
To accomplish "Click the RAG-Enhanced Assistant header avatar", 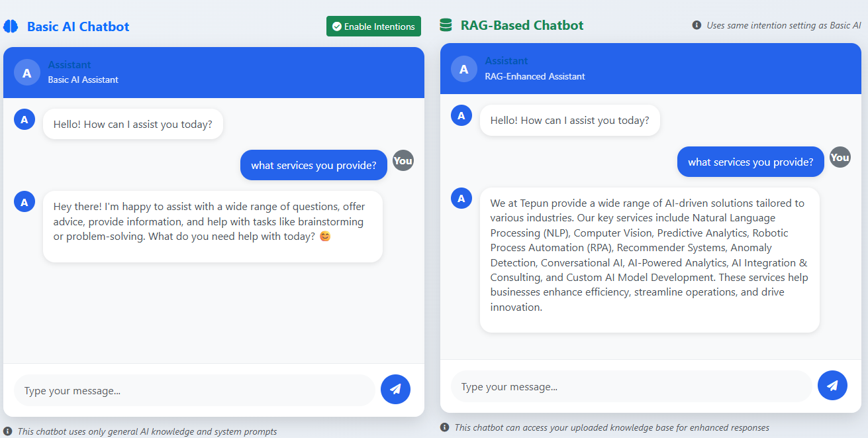I will tap(464, 69).
